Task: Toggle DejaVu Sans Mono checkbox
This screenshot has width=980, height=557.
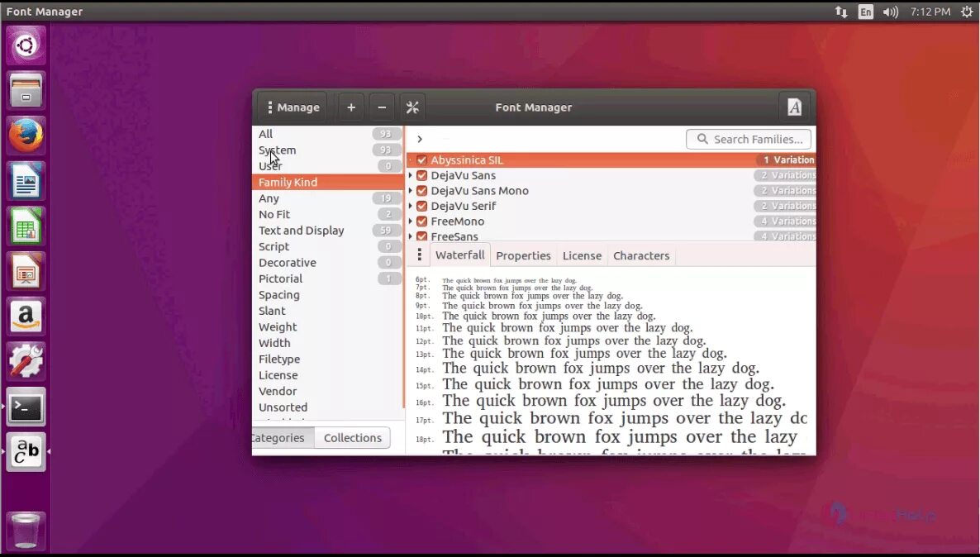Action: (x=422, y=191)
